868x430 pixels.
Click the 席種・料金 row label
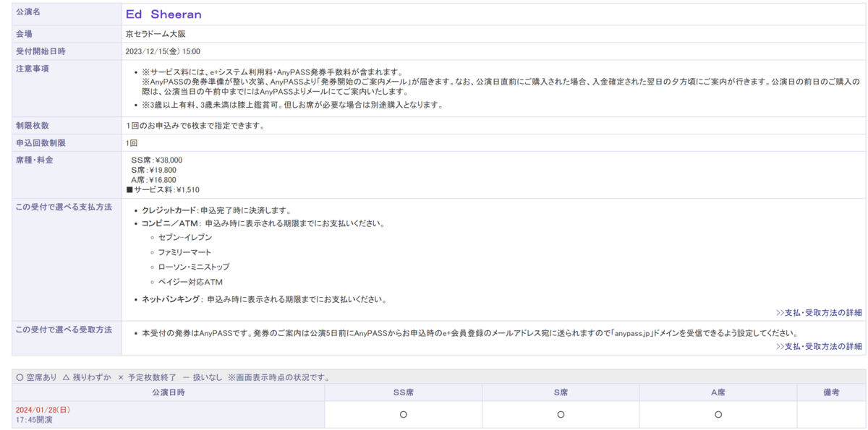pyautogui.click(x=35, y=160)
